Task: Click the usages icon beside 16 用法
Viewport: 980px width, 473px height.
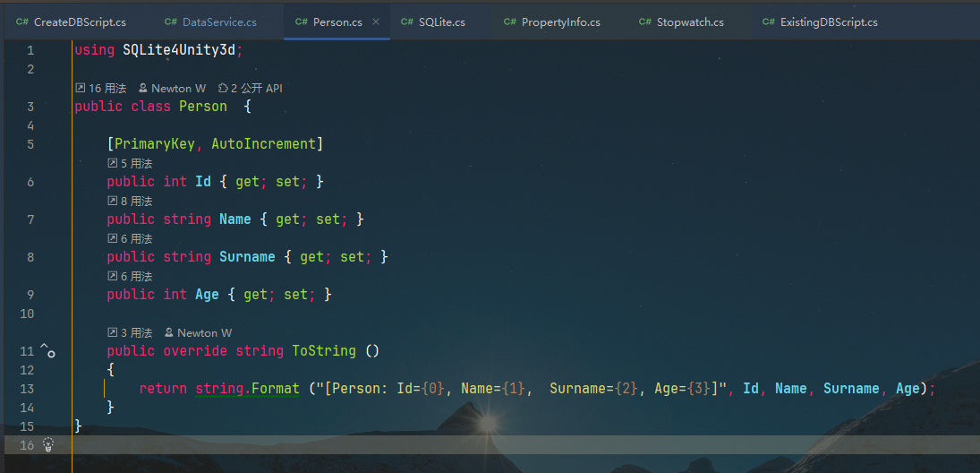Action: tap(80, 88)
